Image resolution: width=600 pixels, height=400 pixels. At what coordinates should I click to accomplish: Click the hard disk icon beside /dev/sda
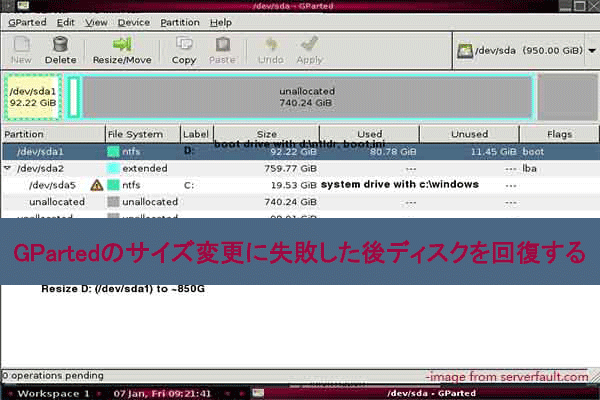(x=465, y=51)
